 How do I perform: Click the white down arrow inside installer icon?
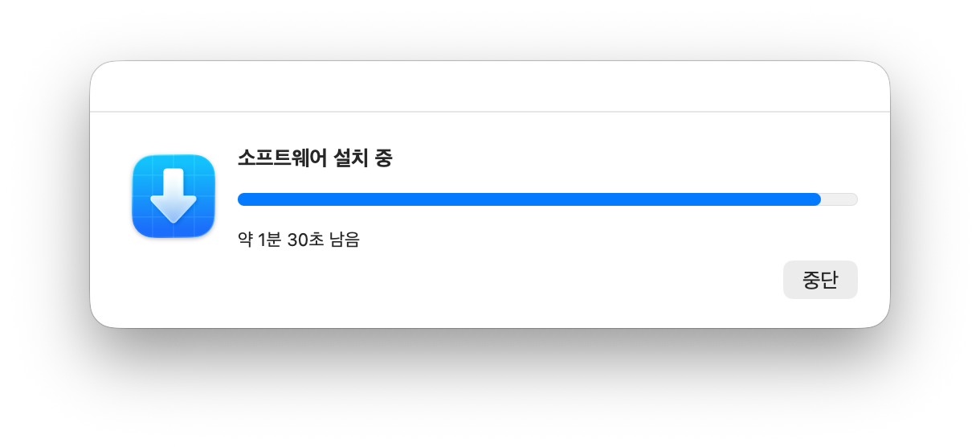(174, 196)
